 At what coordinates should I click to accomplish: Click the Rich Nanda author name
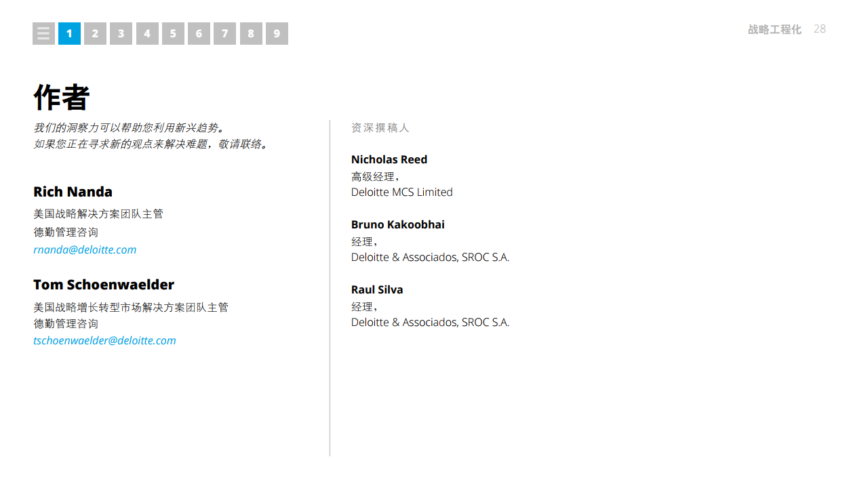[73, 192]
